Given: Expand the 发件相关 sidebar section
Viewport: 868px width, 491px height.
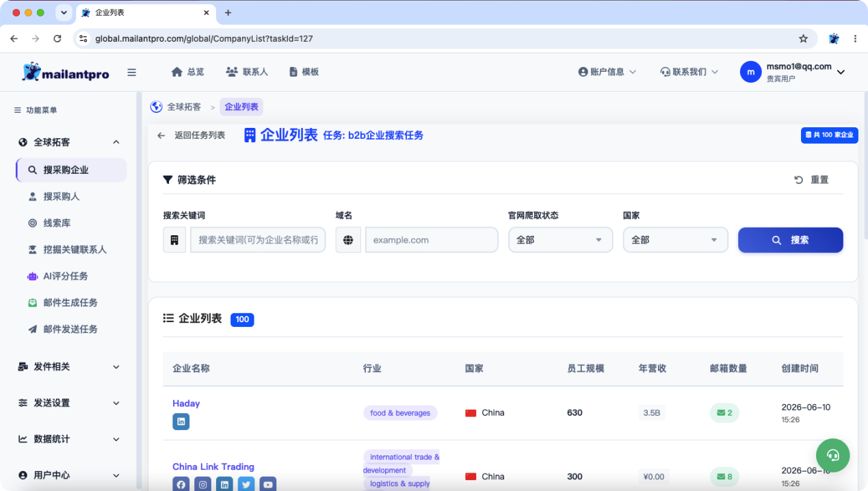Looking at the screenshot, I should 68,367.
